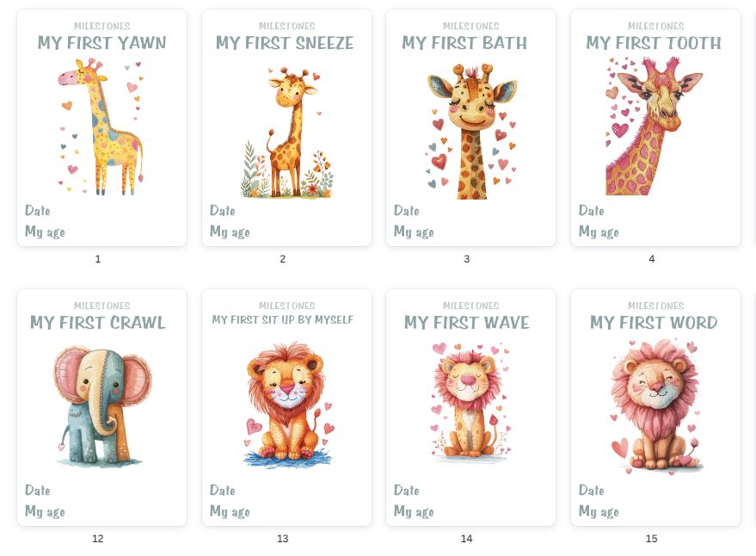
Task: Click page number 13 label
Action: [283, 539]
